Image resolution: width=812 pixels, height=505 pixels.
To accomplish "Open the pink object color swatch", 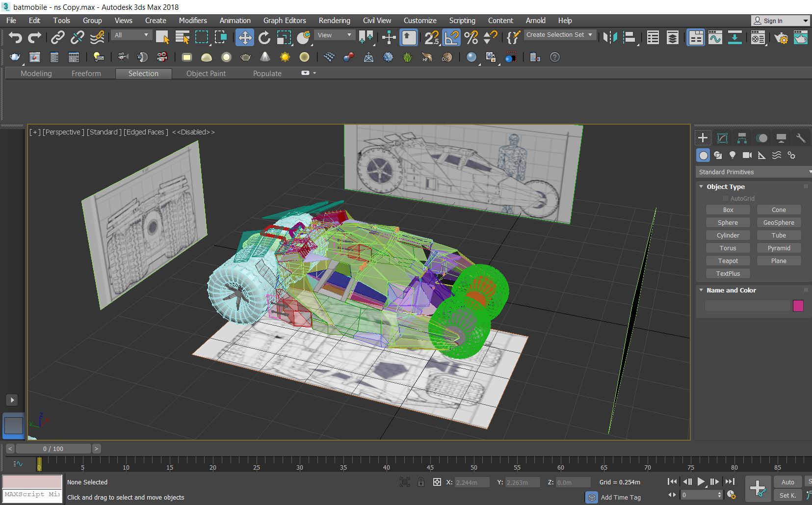I will [798, 306].
